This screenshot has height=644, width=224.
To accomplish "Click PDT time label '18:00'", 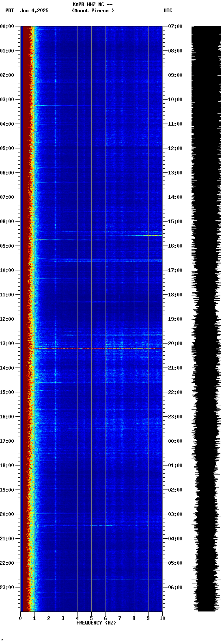I will [x=7, y=466].
